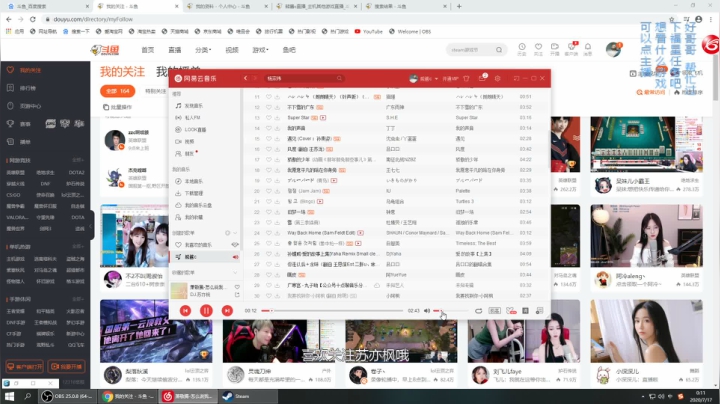Run the NetEase search magnifier icon

click(x=339, y=79)
